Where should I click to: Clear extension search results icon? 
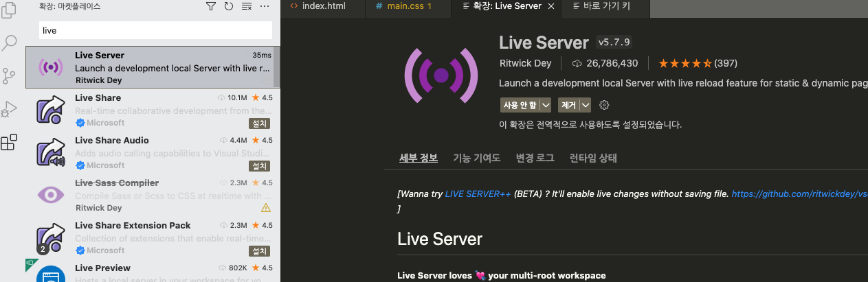point(247,6)
